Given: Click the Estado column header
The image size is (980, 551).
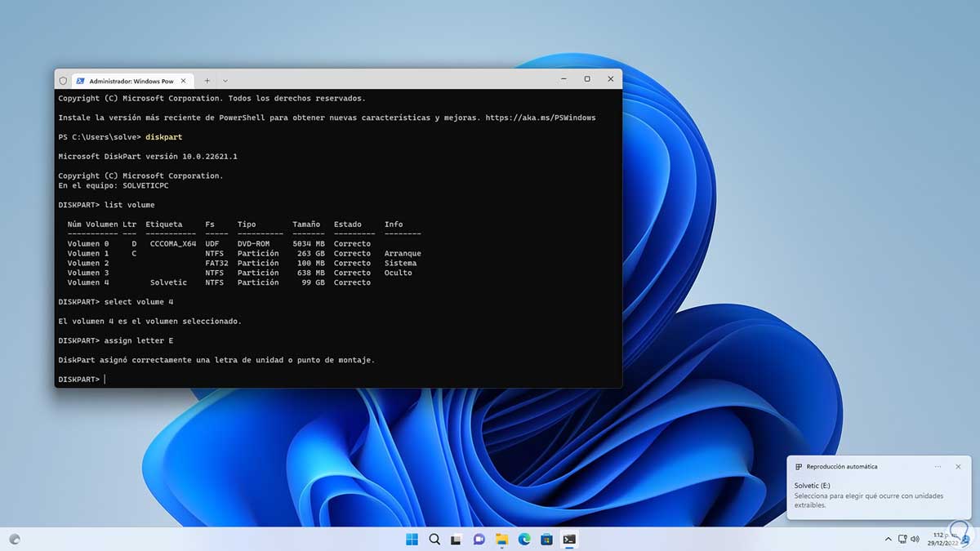Looking at the screenshot, I should pyautogui.click(x=348, y=224).
